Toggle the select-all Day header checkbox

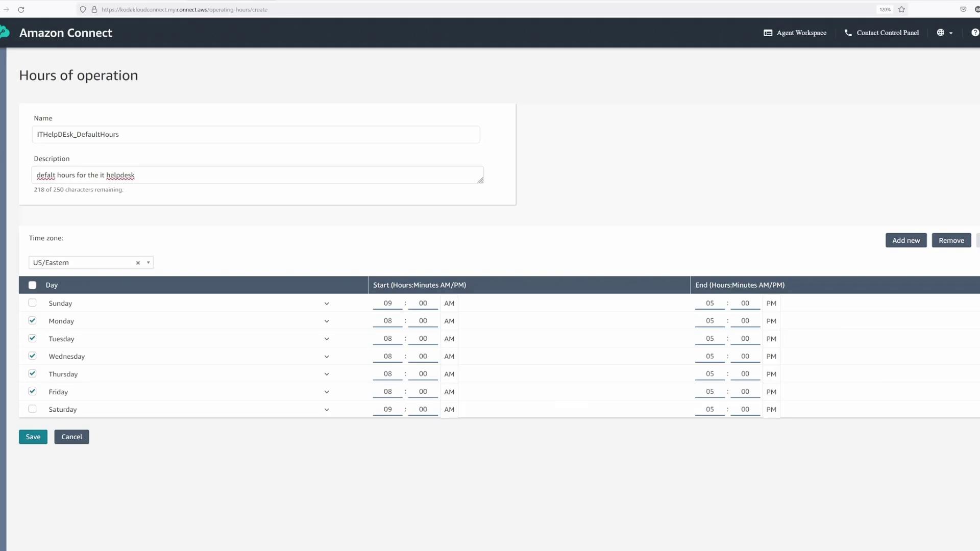click(32, 285)
